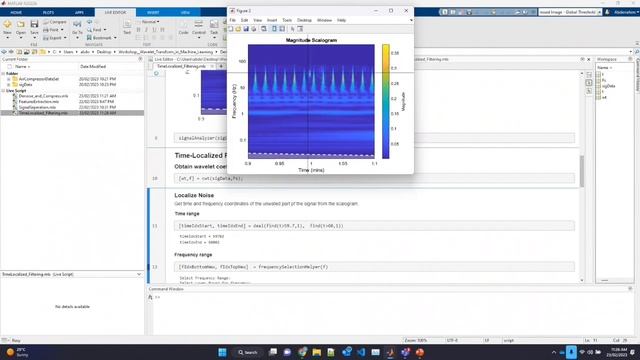Toggle Insert Legend in Figure toolbar
The image size is (640, 360).
(282, 29)
